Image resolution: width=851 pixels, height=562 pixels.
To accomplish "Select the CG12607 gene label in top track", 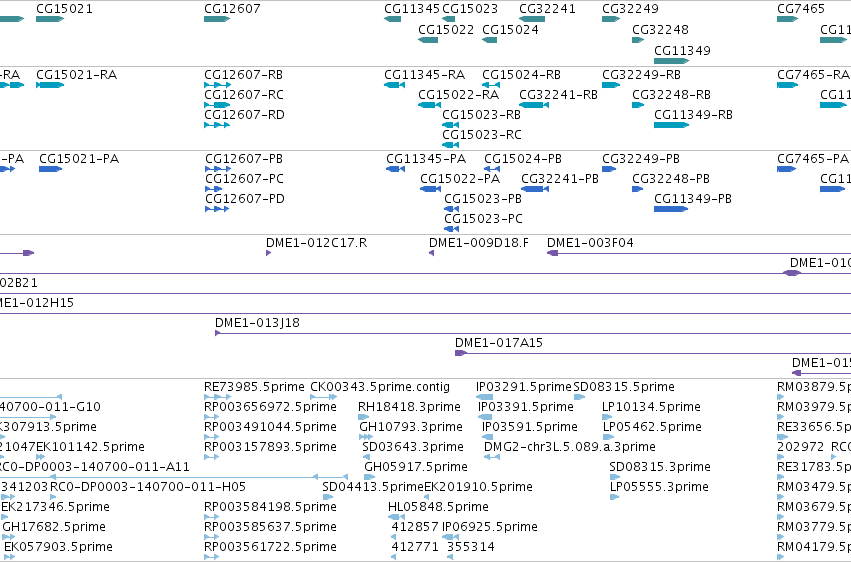I will [x=232, y=9].
